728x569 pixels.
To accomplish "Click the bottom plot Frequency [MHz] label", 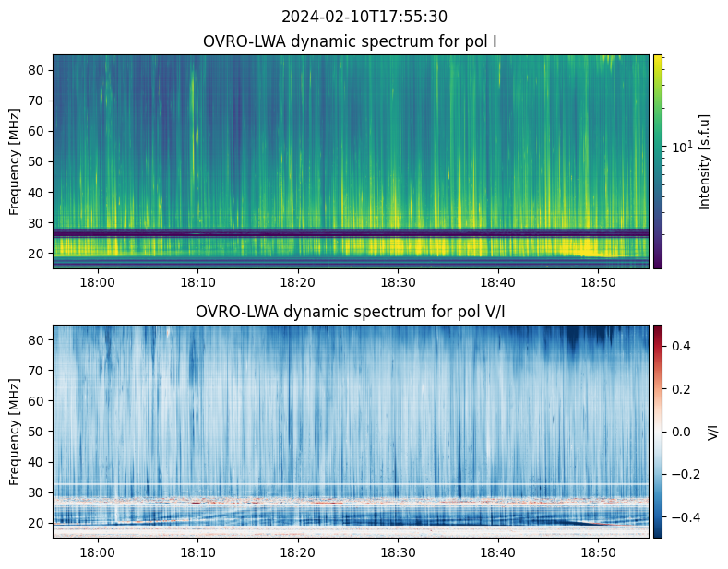I will click(x=15, y=431).
